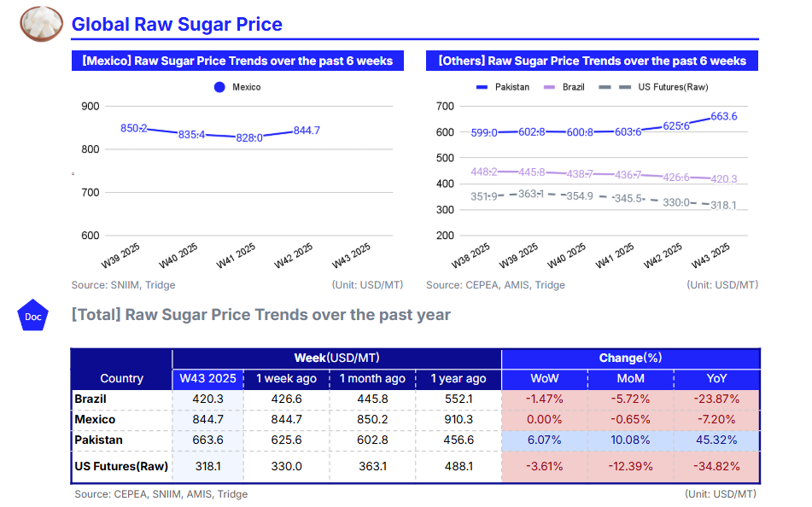Sort by the WoW column header
This screenshot has height=507, width=812.
pos(544,378)
